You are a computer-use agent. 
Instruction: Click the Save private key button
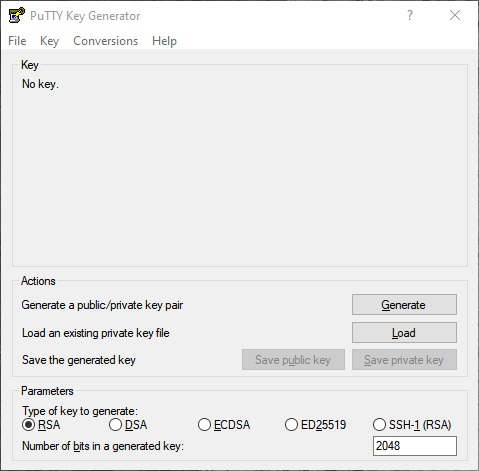404,360
